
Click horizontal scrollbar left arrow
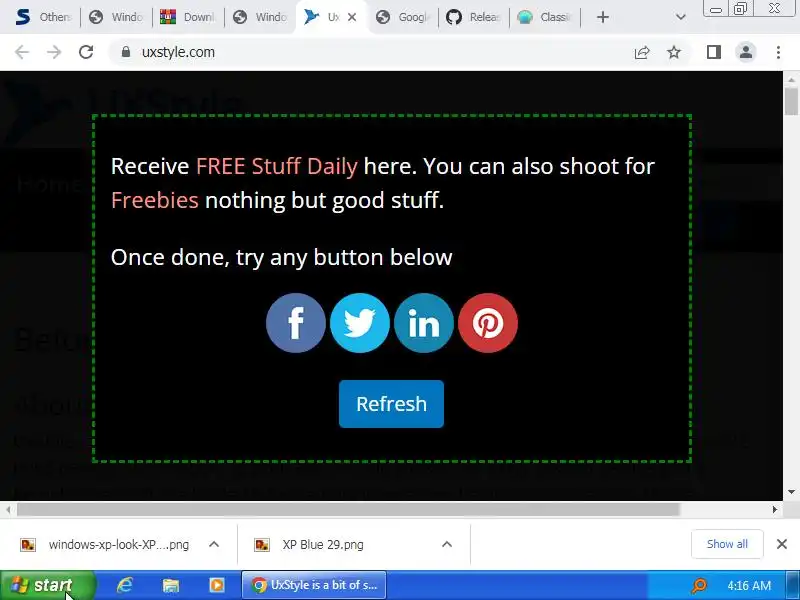click(8, 509)
